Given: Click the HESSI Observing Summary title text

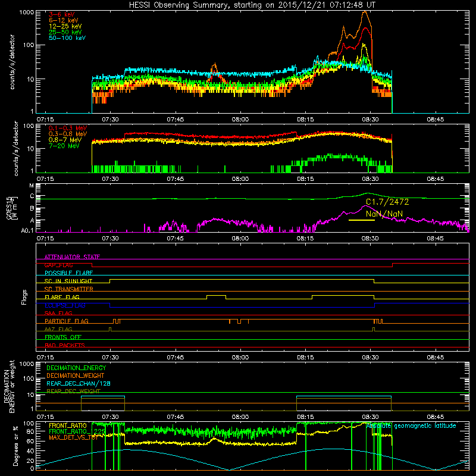Looking at the screenshot, I should click(252, 5).
